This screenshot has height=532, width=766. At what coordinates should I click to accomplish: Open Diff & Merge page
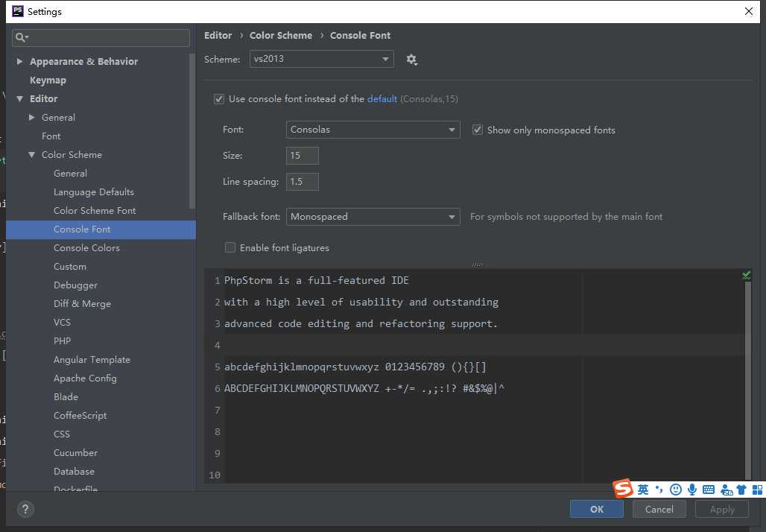82,304
